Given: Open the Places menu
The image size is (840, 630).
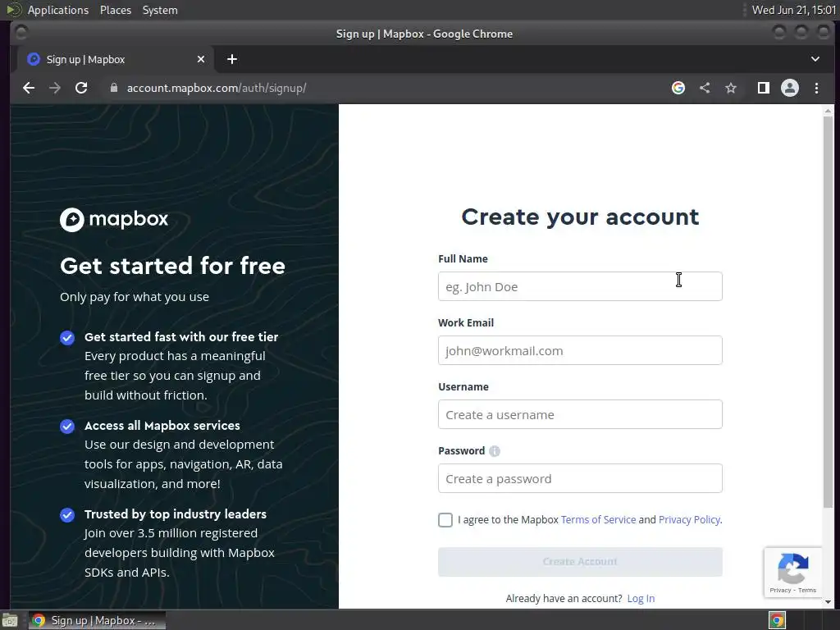Looking at the screenshot, I should [x=115, y=10].
